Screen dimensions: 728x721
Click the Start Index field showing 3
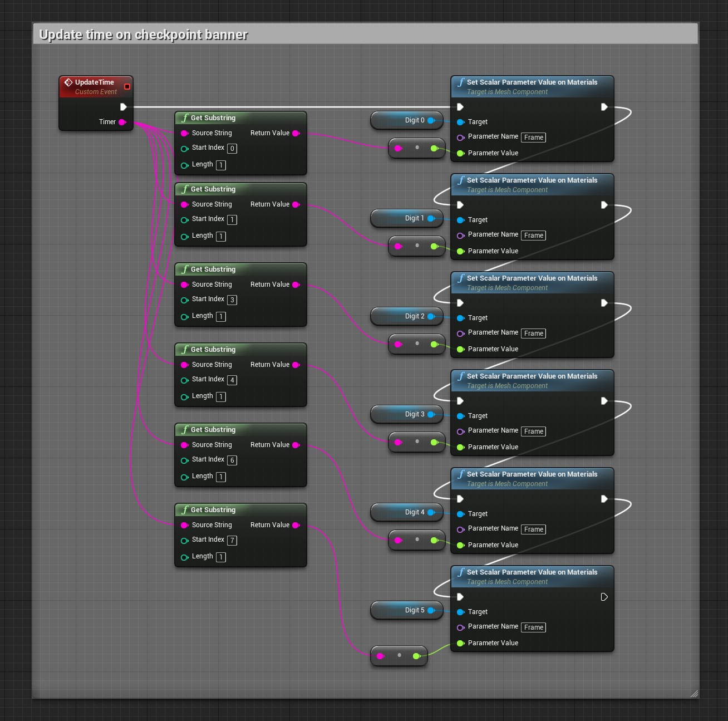click(232, 300)
